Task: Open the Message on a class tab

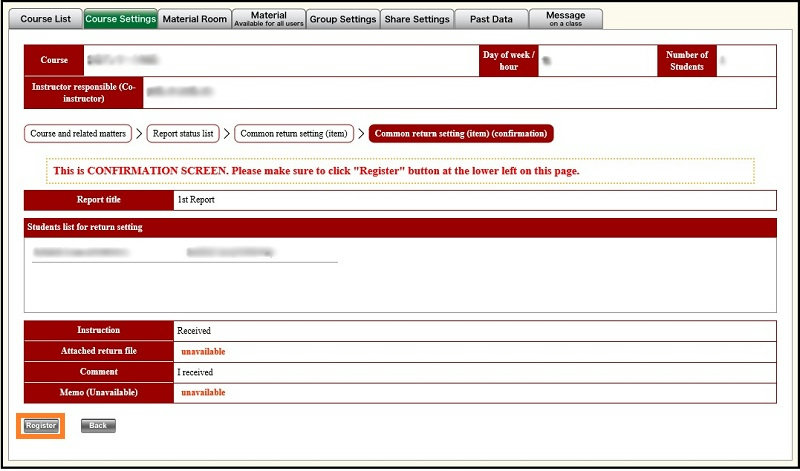Action: [566, 19]
